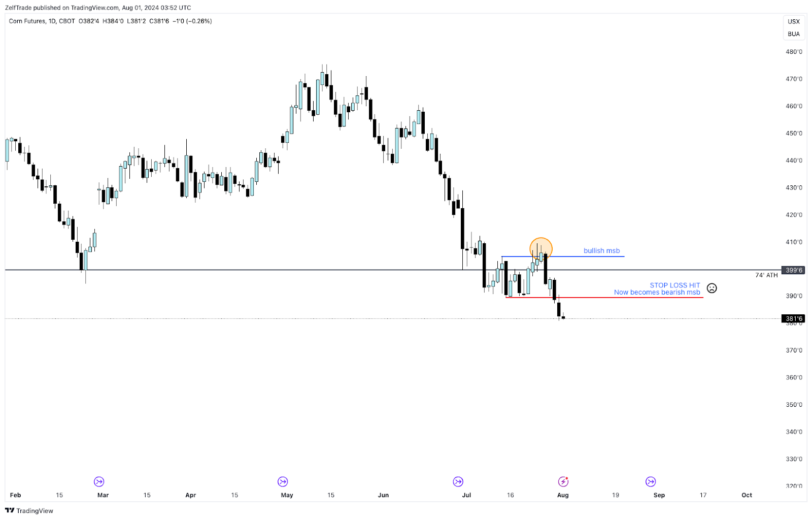Click the Aug label on the time axis
Screen dimensions: 812x519
click(x=563, y=495)
